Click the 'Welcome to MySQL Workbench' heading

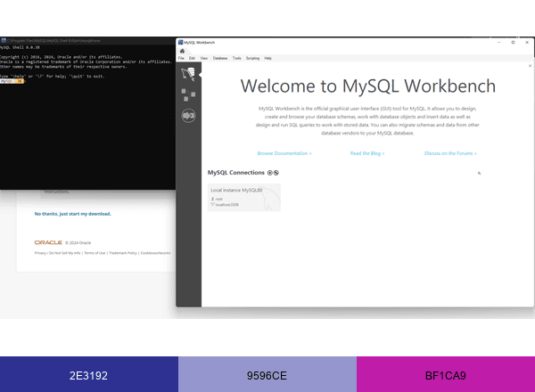367,86
